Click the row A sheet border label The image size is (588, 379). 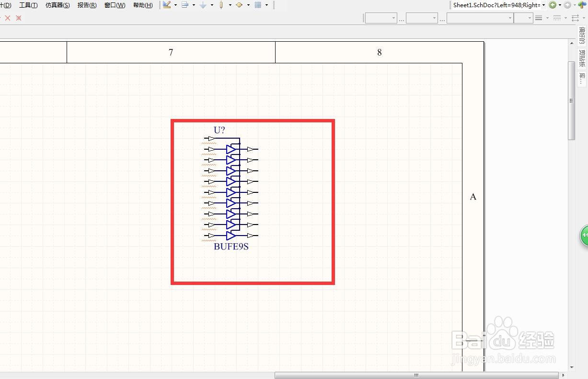[x=473, y=197]
